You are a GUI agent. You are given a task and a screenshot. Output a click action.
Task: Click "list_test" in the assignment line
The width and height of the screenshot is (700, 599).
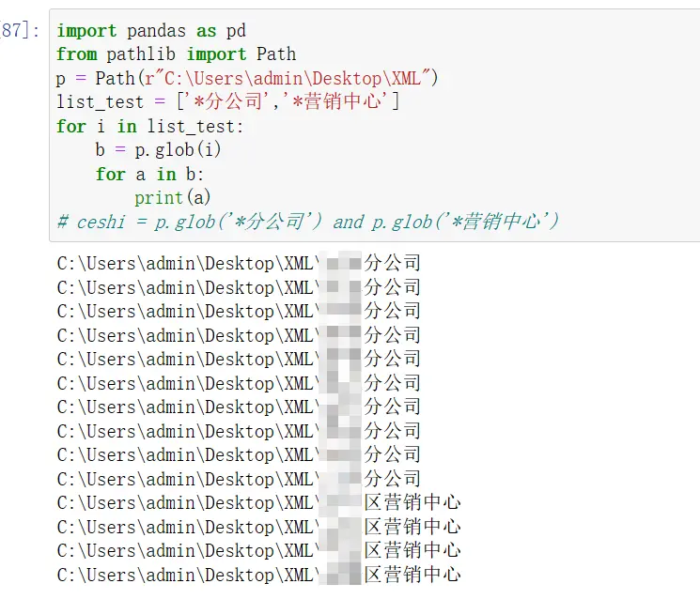tap(100, 102)
